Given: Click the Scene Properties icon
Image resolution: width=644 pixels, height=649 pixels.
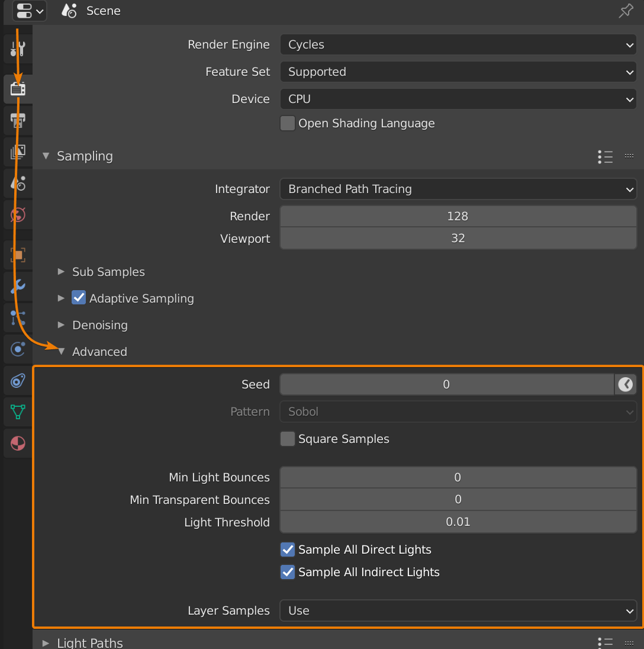Looking at the screenshot, I should pos(17,183).
